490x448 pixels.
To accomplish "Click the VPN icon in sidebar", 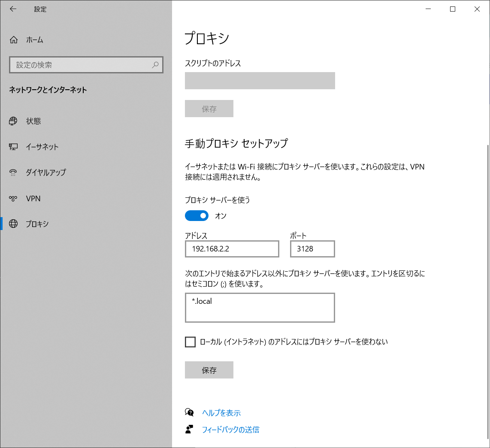I will (13, 198).
